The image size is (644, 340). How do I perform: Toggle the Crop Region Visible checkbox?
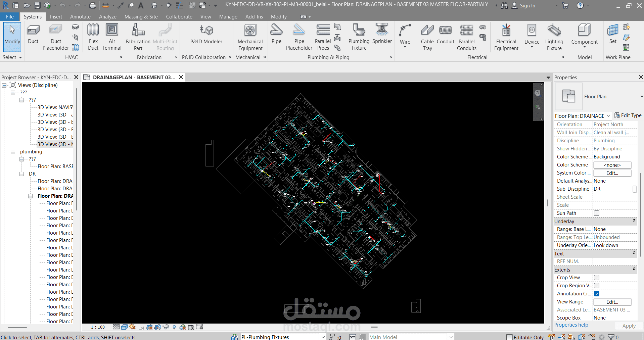pos(597,286)
